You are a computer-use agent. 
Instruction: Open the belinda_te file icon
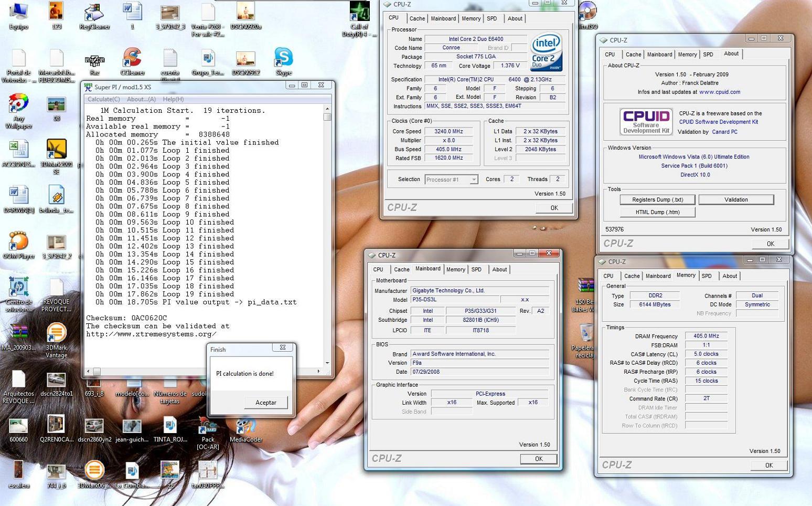[x=56, y=199]
